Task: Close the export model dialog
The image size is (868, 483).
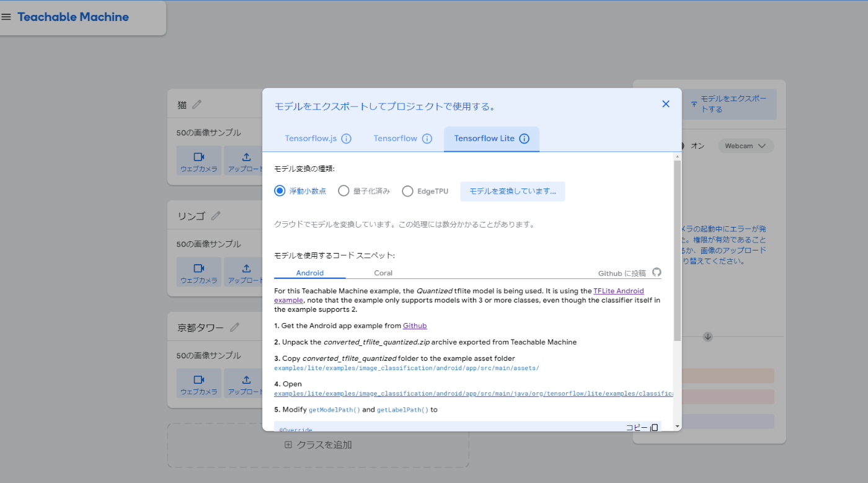Action: [666, 104]
